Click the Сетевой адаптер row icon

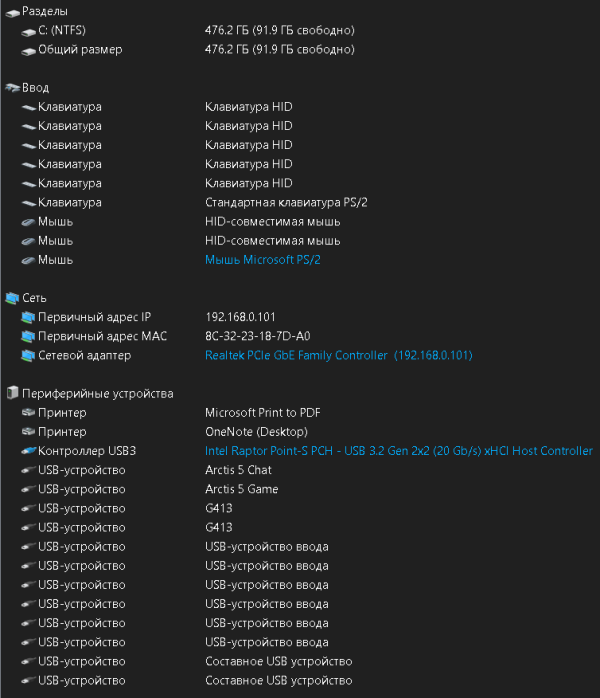tap(28, 355)
